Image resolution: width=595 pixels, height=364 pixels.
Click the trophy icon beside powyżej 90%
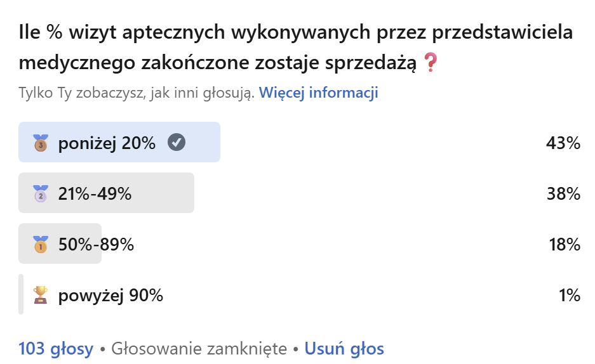pos(41,295)
